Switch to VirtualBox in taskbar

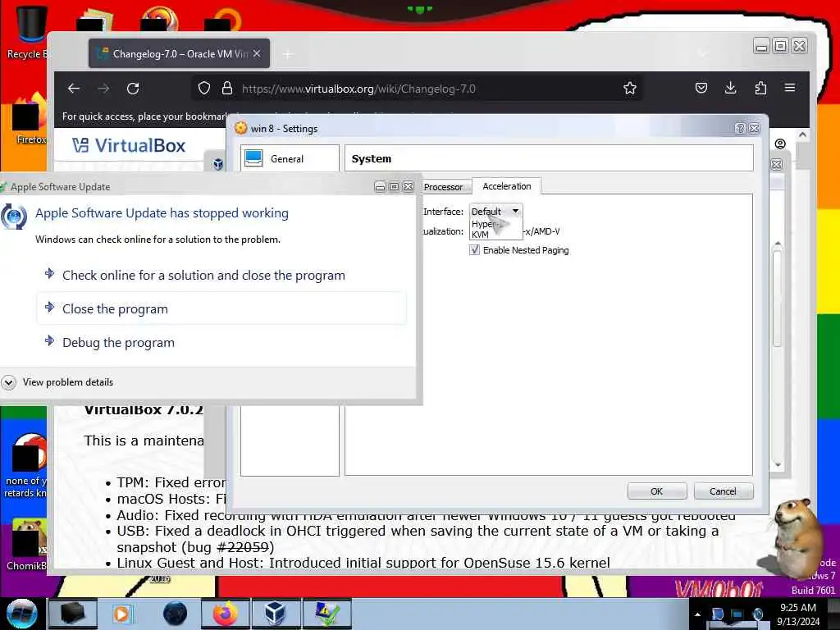coord(275,614)
